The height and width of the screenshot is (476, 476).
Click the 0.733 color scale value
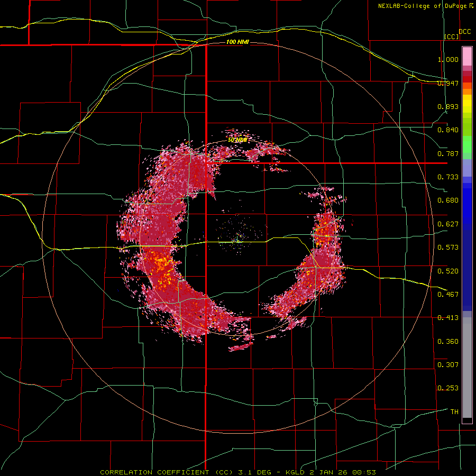(x=448, y=177)
